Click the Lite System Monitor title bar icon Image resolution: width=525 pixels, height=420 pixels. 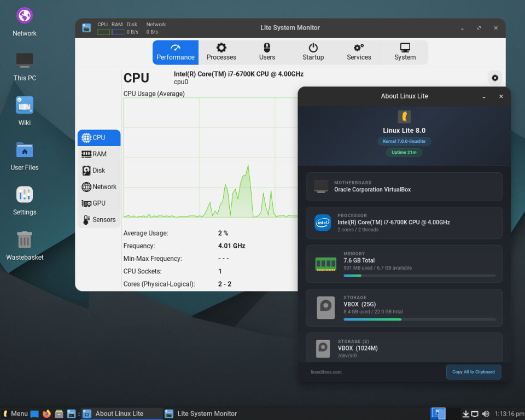86,28
